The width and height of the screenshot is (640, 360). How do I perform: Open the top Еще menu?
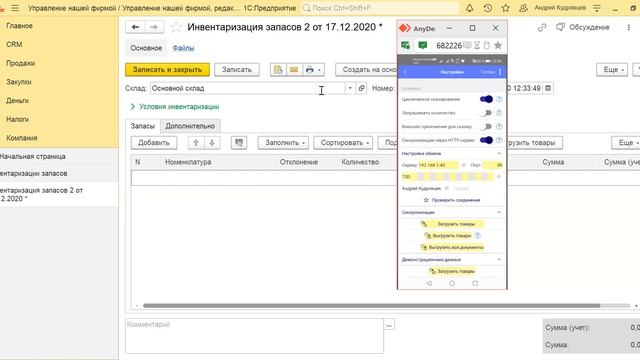[x=612, y=70]
